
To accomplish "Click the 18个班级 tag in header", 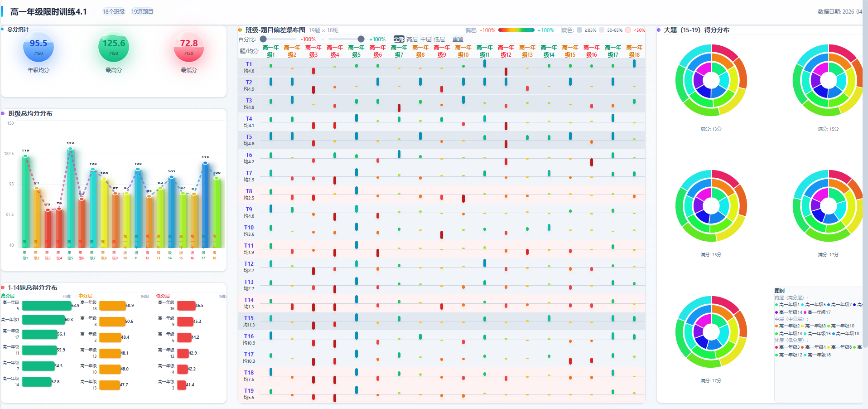I will [114, 12].
